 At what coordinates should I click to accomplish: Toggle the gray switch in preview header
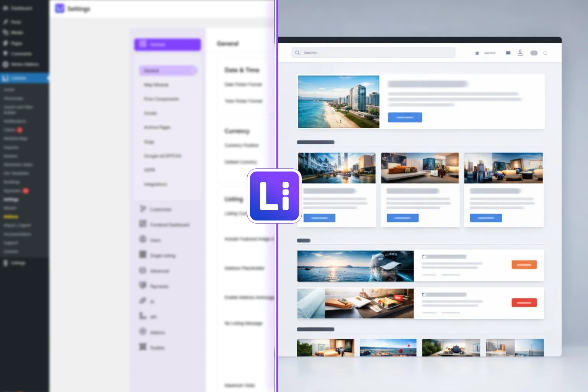pos(534,53)
